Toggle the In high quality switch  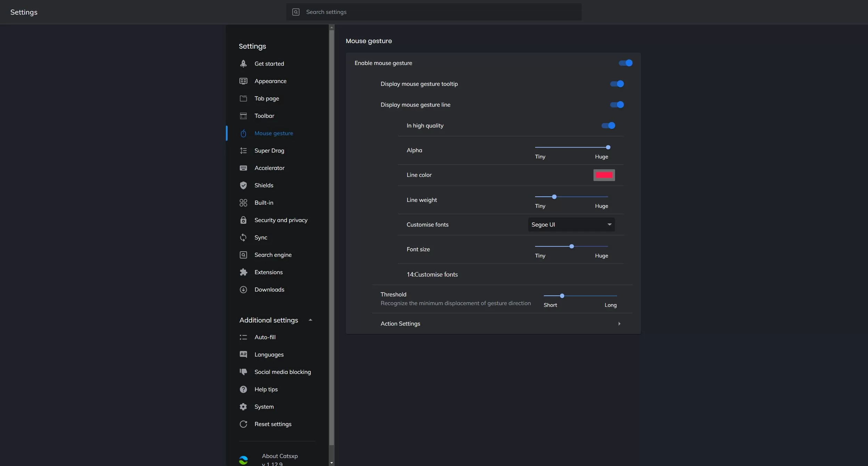click(x=608, y=125)
